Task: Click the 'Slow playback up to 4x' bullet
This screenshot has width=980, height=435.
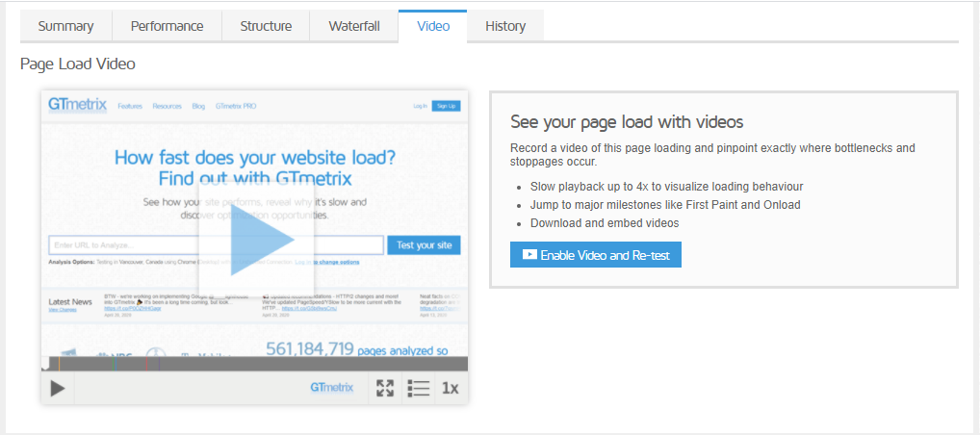Action: 667,187
